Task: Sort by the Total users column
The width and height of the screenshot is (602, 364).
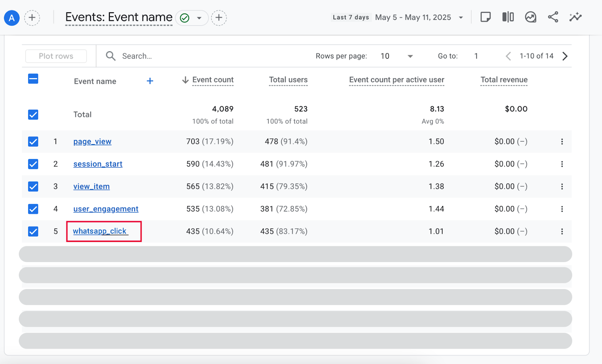Action: pyautogui.click(x=288, y=80)
